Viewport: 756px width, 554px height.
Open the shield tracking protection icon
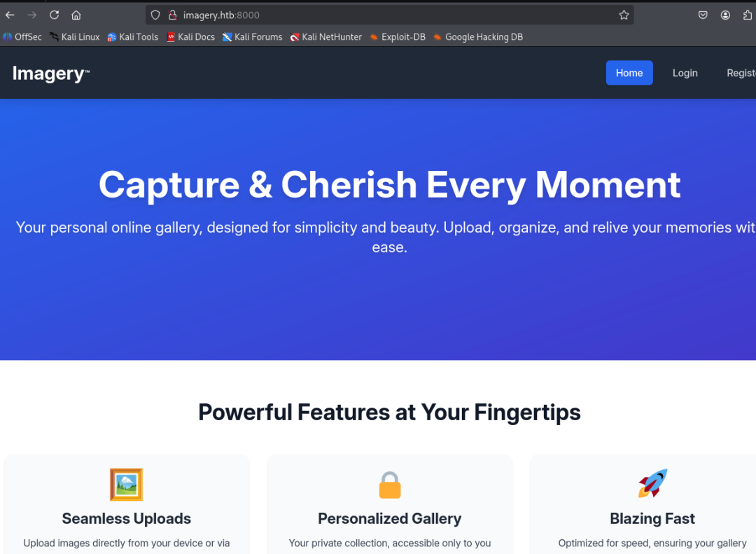(x=155, y=15)
